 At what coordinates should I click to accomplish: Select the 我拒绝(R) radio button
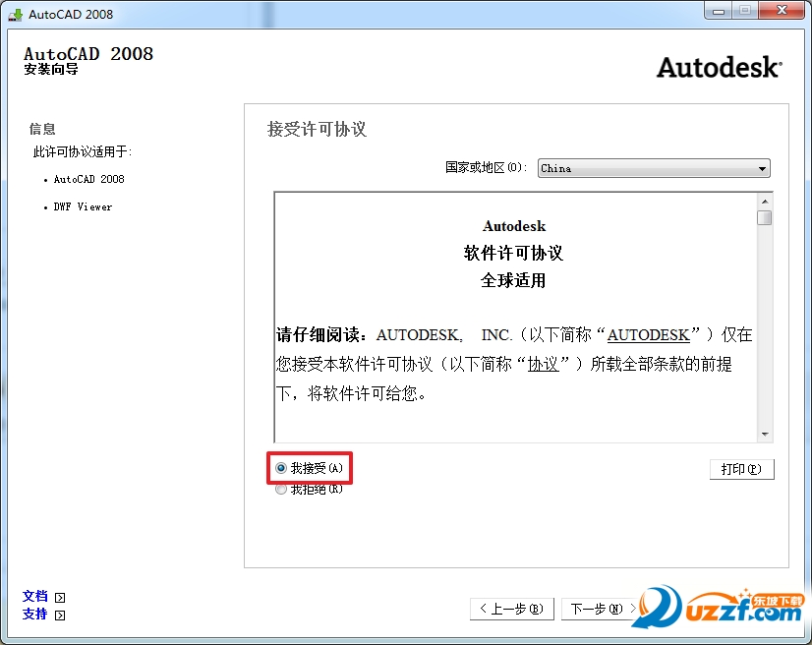tap(309, 489)
